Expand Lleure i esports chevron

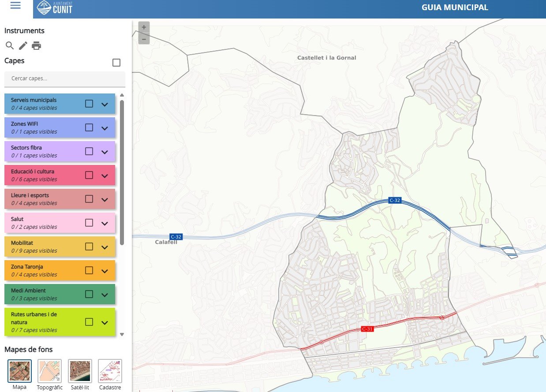pyautogui.click(x=105, y=199)
